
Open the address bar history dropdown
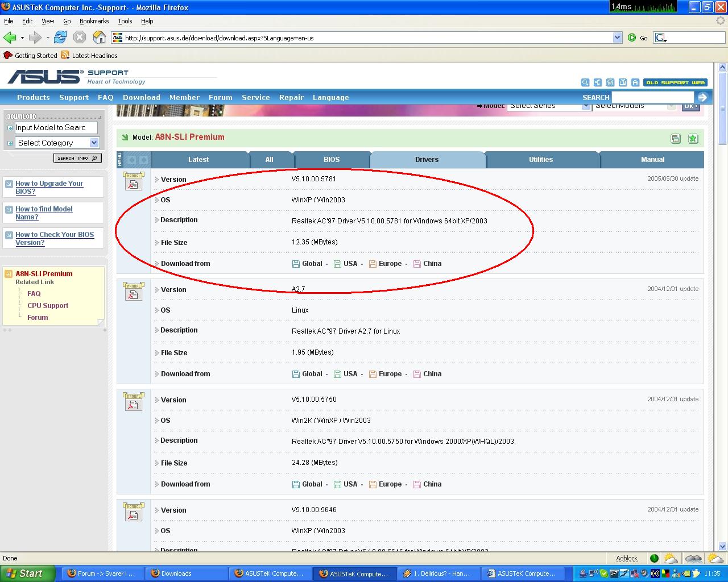coord(617,38)
